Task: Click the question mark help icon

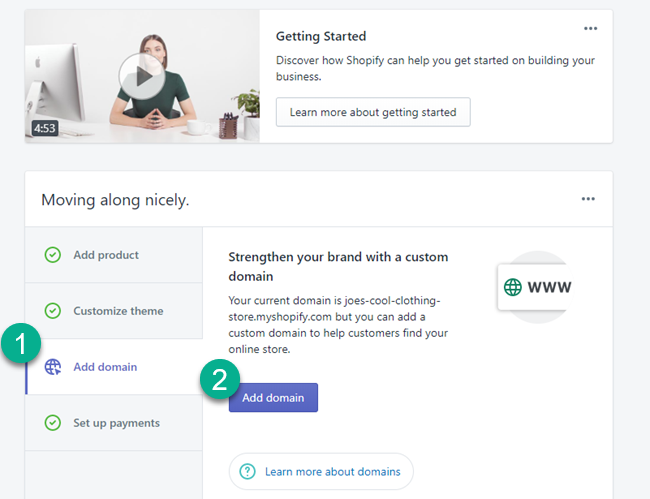Action: pyautogui.click(x=248, y=471)
